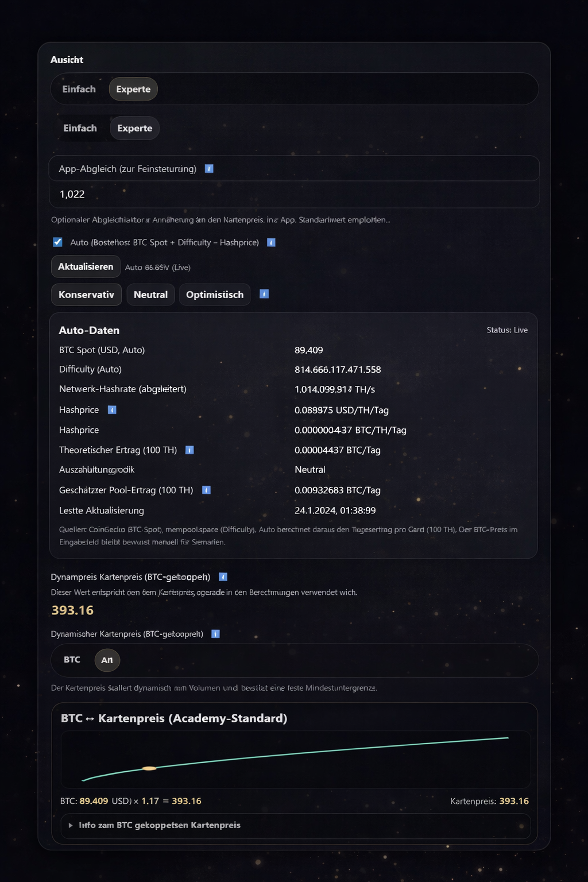Click the info icon beside App-Abgleich label
This screenshot has height=882, width=588.
pyautogui.click(x=209, y=169)
